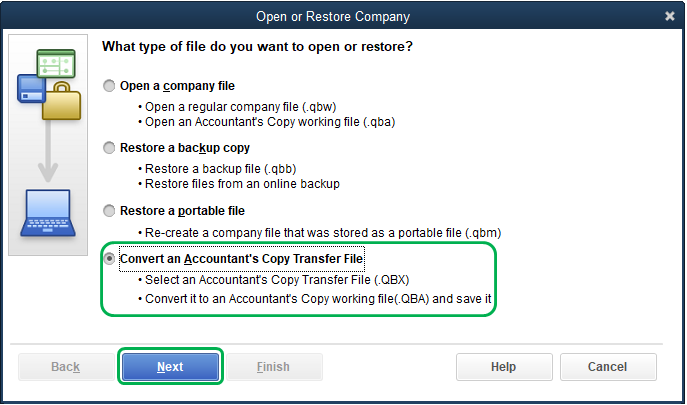
Task: Click the Finish button
Action: tap(273, 367)
